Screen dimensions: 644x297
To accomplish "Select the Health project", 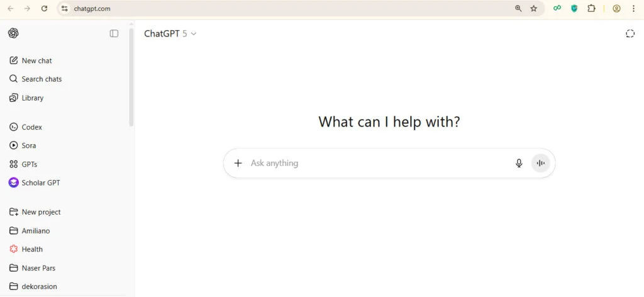I will 32,249.
